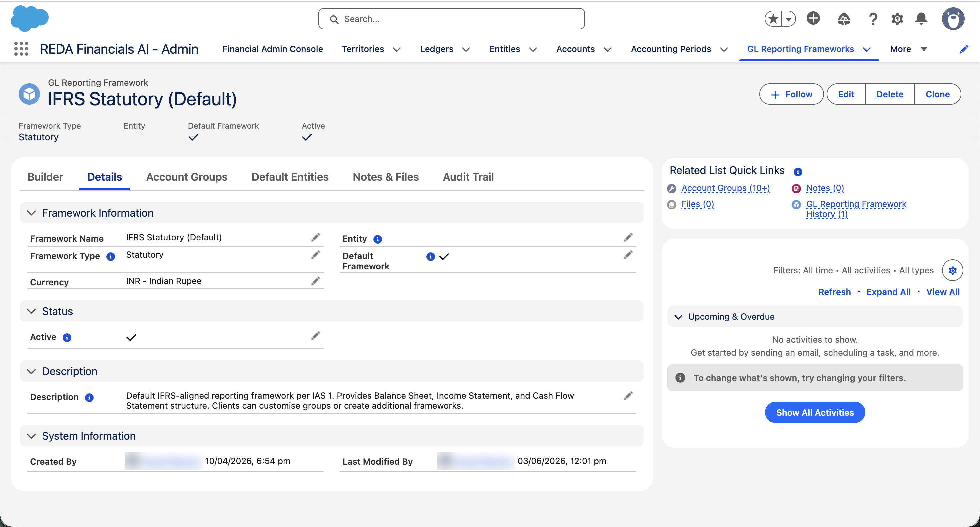Click the Favorites star icon
This screenshot has height=527, width=980.
pos(773,19)
